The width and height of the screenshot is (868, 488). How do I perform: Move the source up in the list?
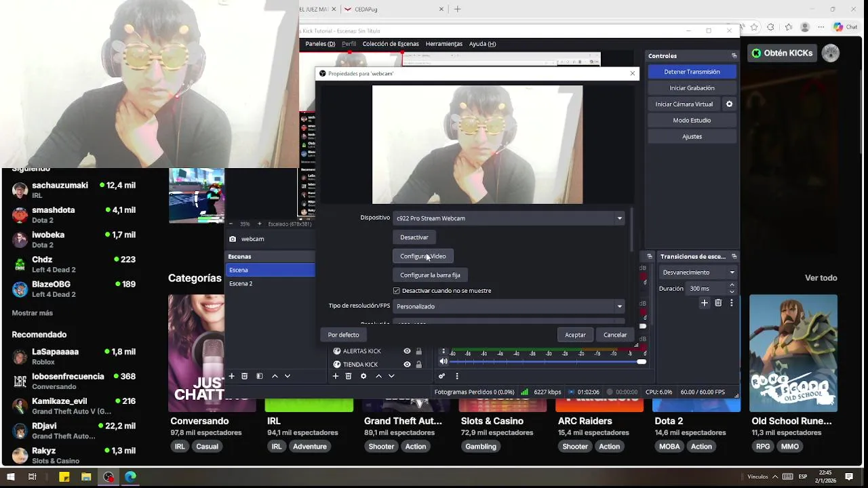pyautogui.click(x=378, y=376)
